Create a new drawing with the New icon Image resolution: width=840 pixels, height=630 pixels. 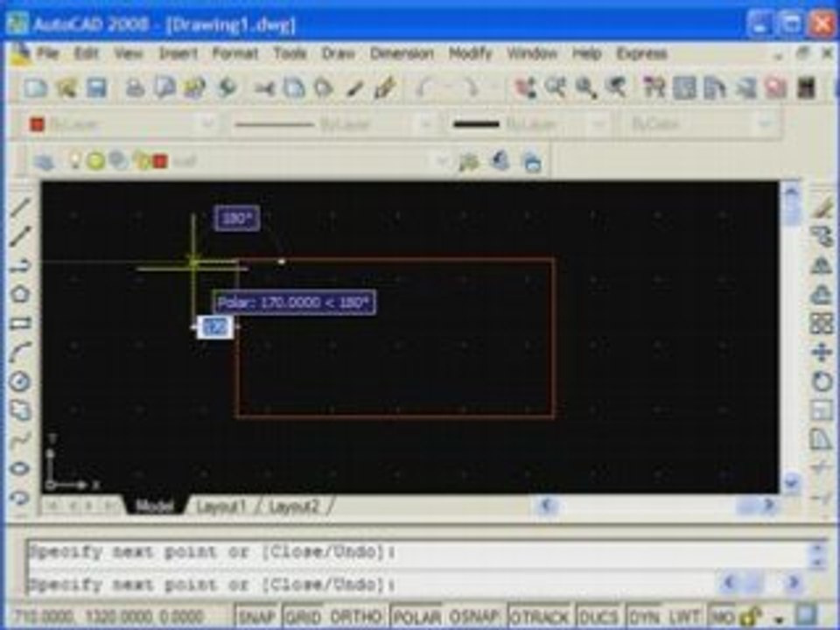(x=36, y=87)
